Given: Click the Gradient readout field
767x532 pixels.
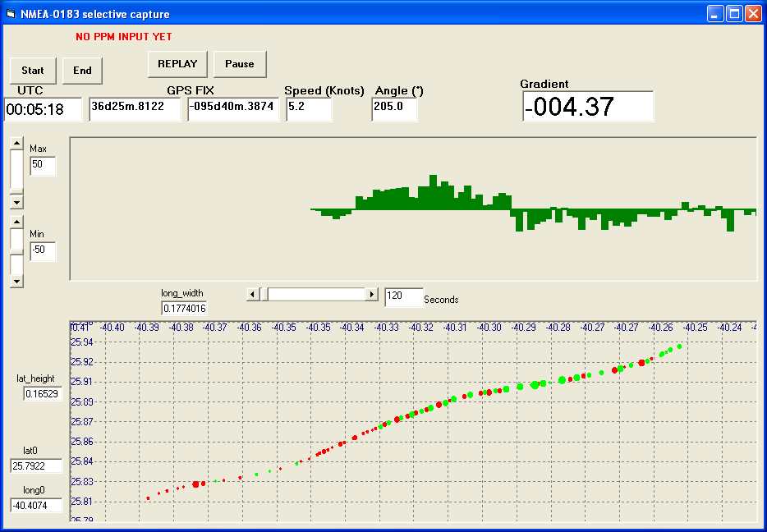Looking at the screenshot, I should pyautogui.click(x=588, y=107).
